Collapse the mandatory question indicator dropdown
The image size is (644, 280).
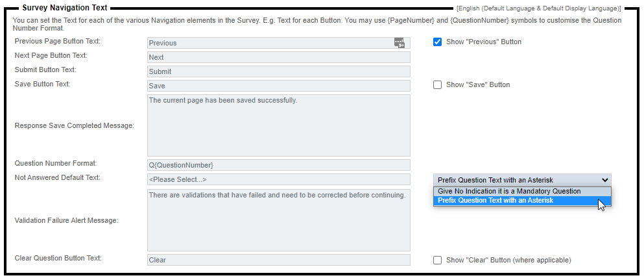(x=522, y=180)
